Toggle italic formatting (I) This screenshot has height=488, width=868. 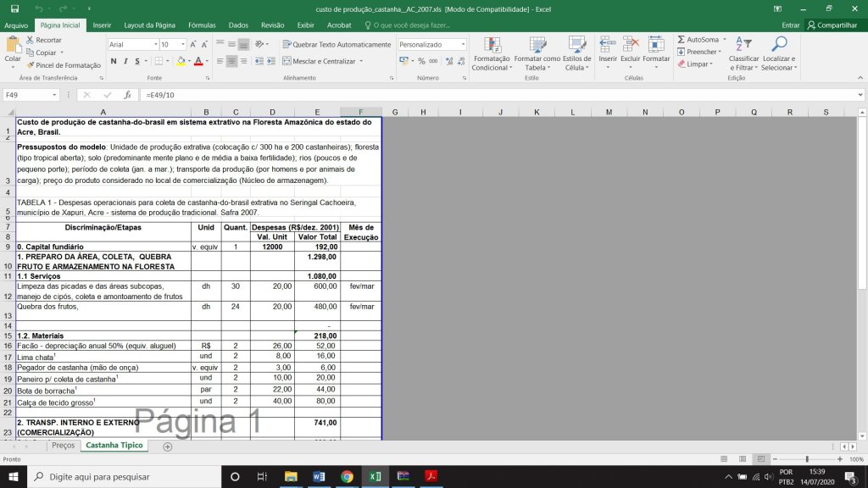pos(125,61)
